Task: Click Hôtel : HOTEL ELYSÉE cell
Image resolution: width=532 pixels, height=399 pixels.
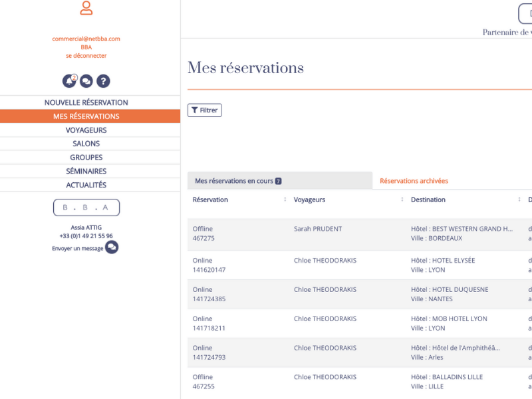Action: pos(443,260)
